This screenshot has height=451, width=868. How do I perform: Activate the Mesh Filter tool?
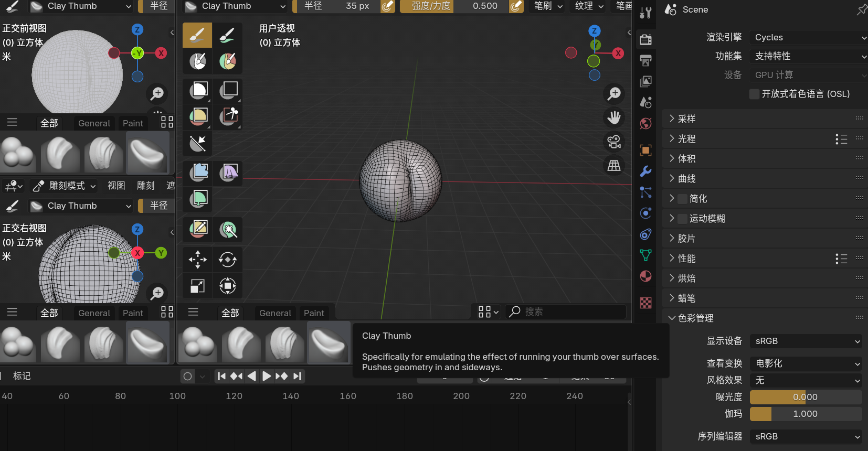point(197,172)
